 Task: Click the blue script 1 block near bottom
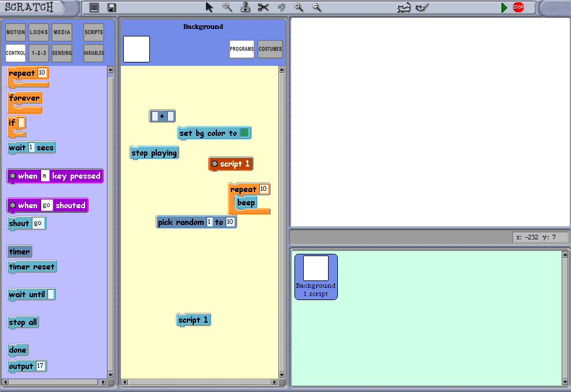(x=193, y=320)
